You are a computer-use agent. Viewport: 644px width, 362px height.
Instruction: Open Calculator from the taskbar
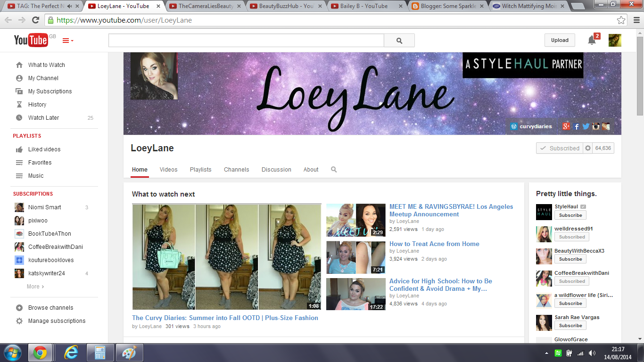coord(100,353)
